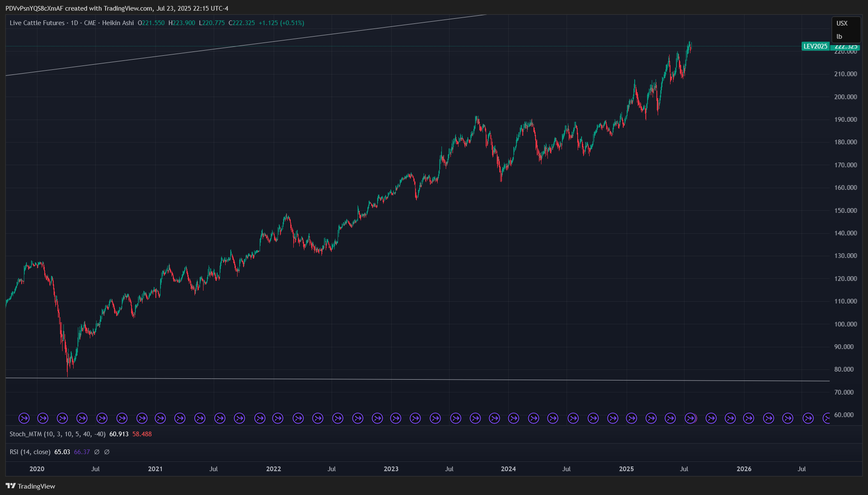Screen dimensions: 868x495
Task: Click the Live Cattle Futures symbol title
Action: (37, 23)
